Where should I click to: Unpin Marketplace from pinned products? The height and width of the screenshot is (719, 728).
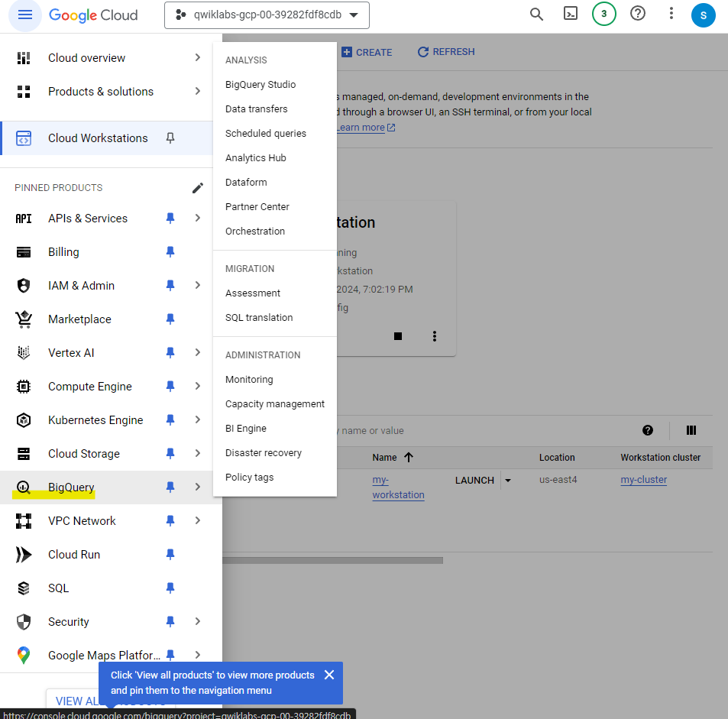170,319
